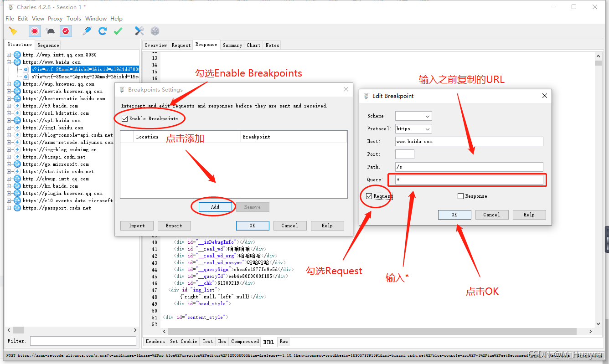This screenshot has height=364, width=609.
Task: Click globe icon of passport.csdn.net
Action: pos(17,208)
